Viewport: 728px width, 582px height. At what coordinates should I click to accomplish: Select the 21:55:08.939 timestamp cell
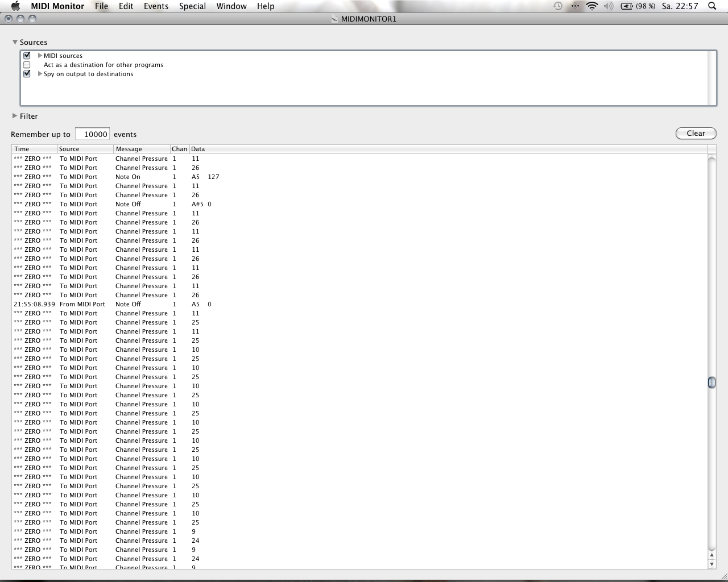[x=34, y=304]
